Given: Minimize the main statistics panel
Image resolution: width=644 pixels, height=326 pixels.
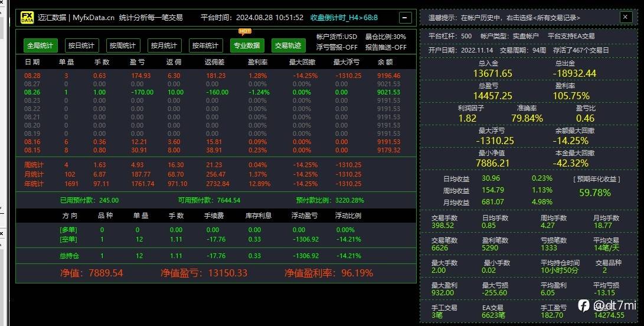Looking at the screenshot, I should (x=405, y=18).
